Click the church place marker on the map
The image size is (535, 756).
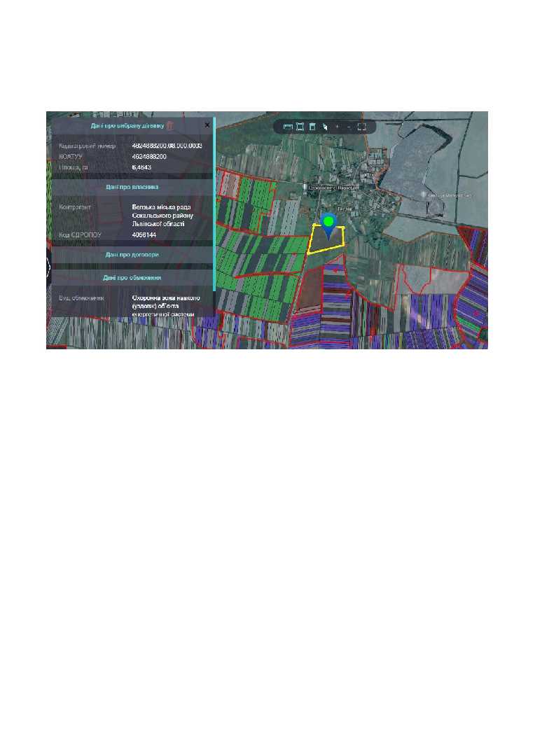tap(305, 188)
